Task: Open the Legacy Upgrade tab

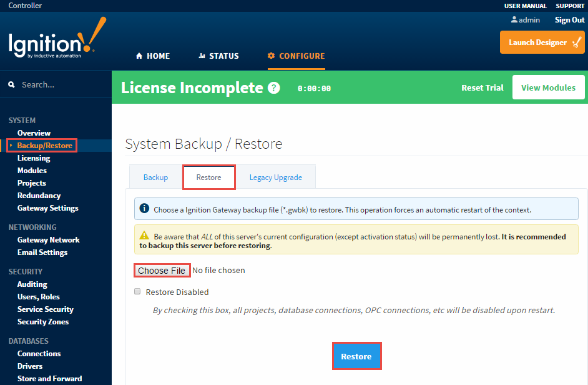Action: (x=276, y=177)
